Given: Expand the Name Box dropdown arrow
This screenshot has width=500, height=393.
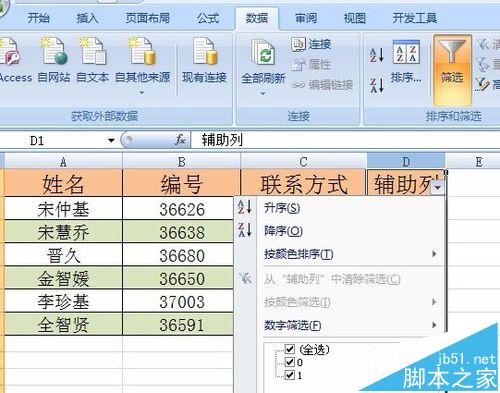Looking at the screenshot, I should 111,140.
